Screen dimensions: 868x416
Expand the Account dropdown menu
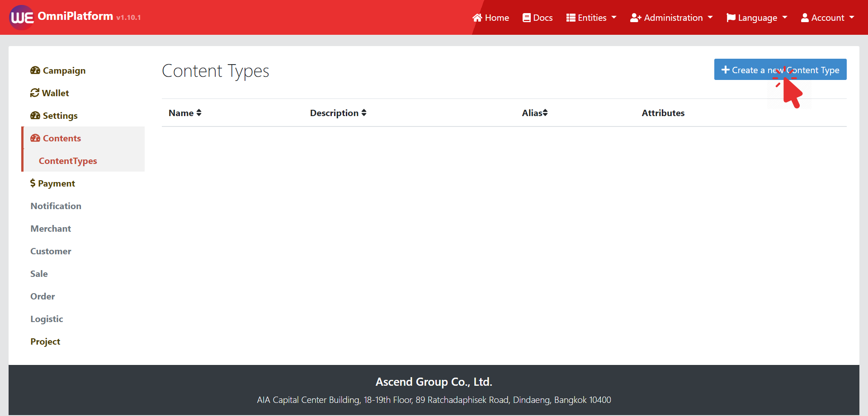(x=827, y=18)
